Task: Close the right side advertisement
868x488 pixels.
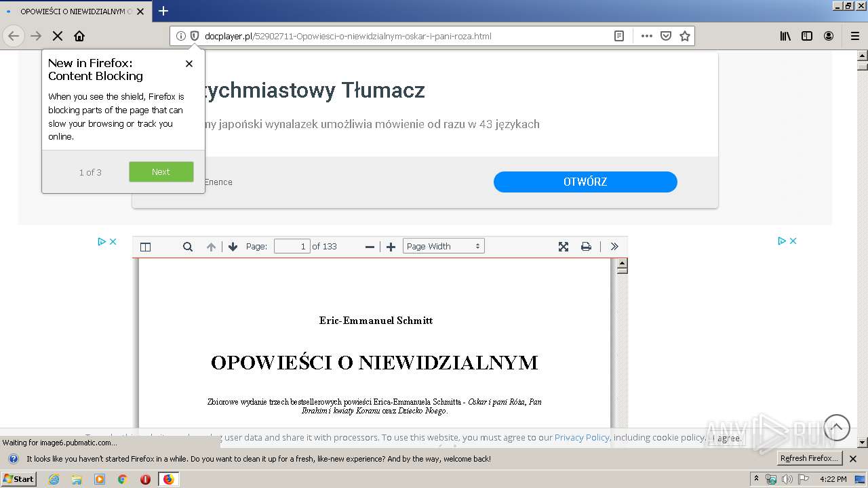Action: (793, 241)
